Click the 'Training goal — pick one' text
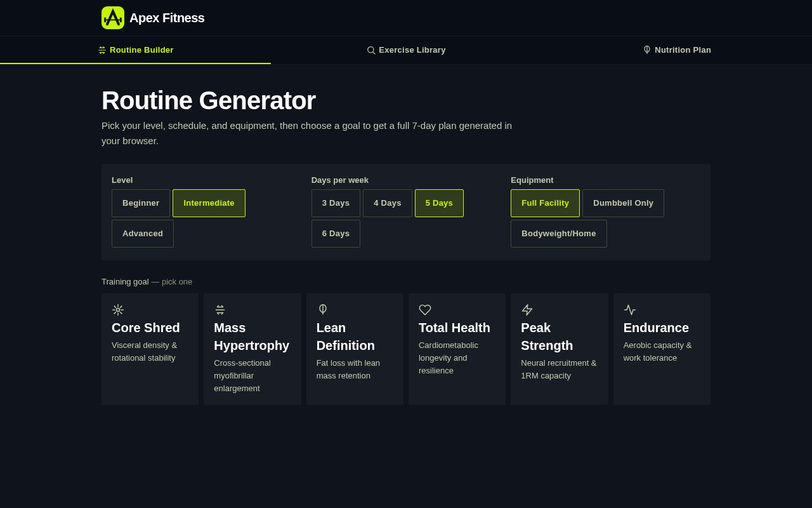Image resolution: width=812 pixels, height=508 pixels. [x=147, y=281]
